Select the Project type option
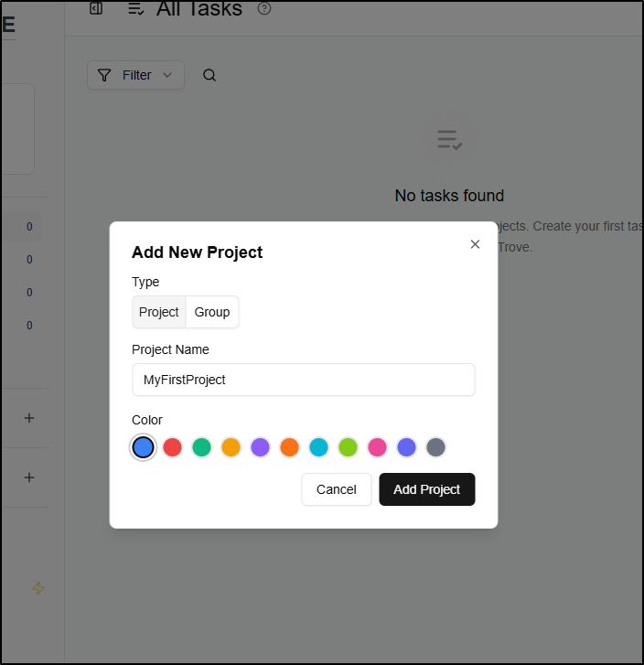The image size is (644, 665). [159, 312]
